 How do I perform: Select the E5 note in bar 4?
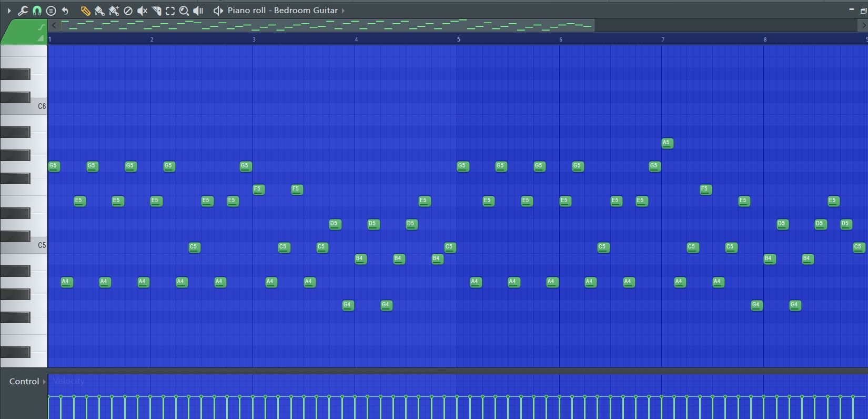[x=425, y=201]
